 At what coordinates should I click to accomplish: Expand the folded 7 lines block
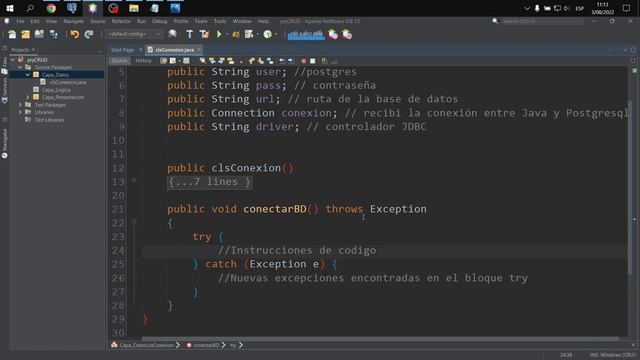click(x=134, y=180)
